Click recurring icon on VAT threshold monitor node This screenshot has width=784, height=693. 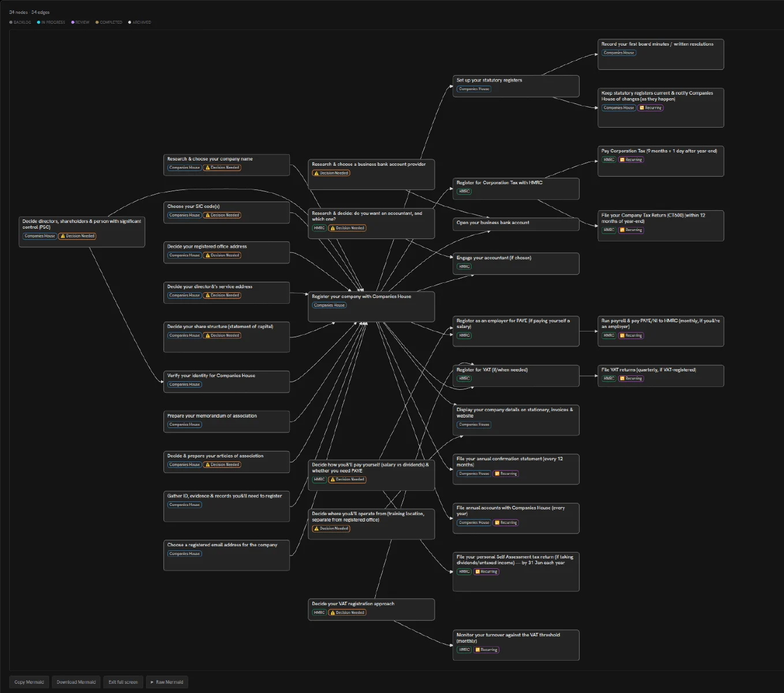477,650
